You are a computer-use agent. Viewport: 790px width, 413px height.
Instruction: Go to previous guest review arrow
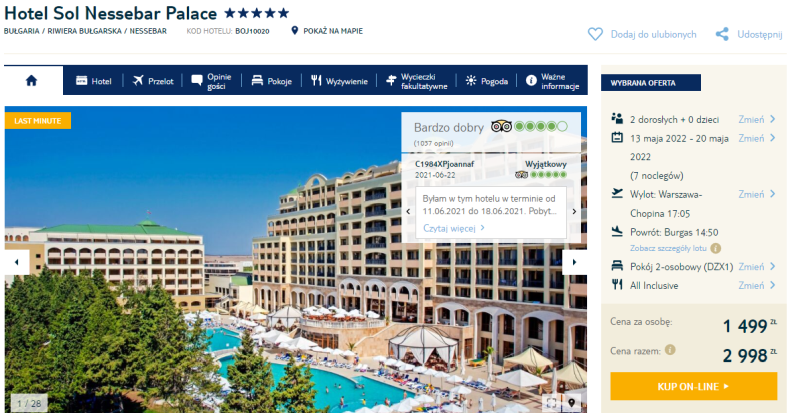pos(408,212)
